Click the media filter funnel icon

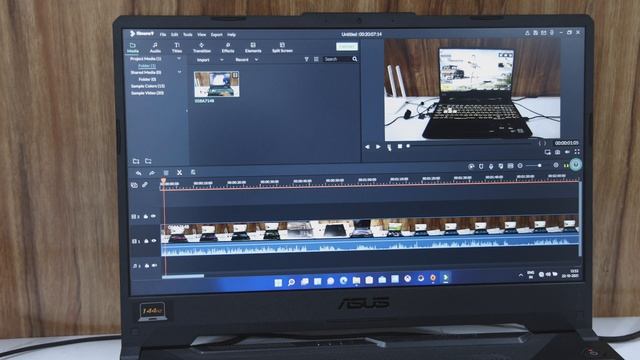(307, 60)
